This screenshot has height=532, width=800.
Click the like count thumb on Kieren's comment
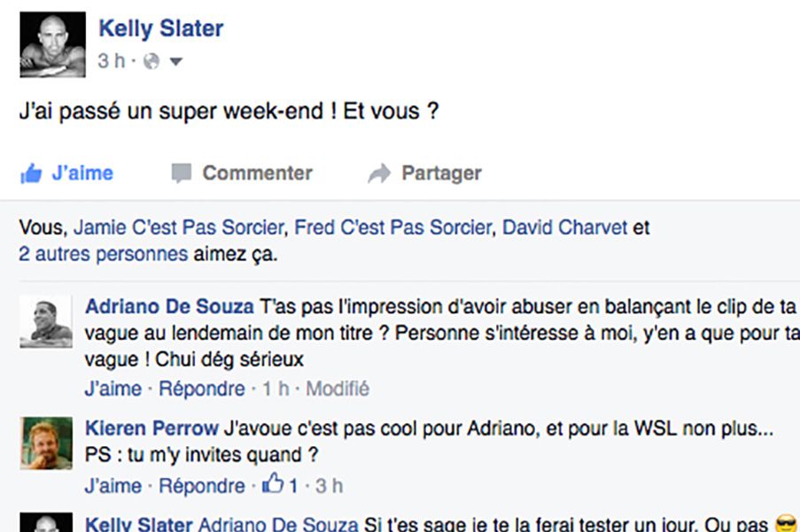pos(274,485)
